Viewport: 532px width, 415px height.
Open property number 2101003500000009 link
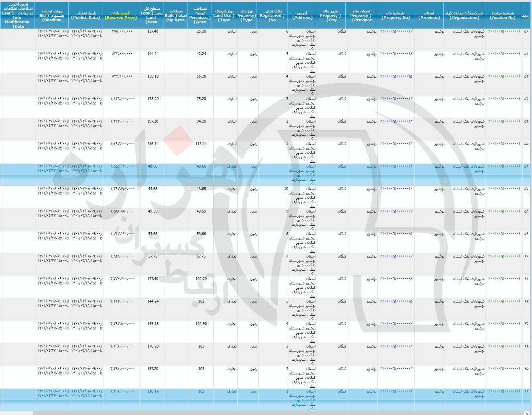pos(396,211)
